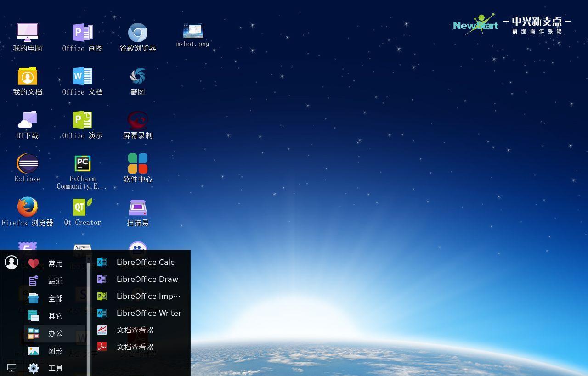Launch the 截图 screenshot tool icon
This screenshot has height=376, width=588.
138,81
